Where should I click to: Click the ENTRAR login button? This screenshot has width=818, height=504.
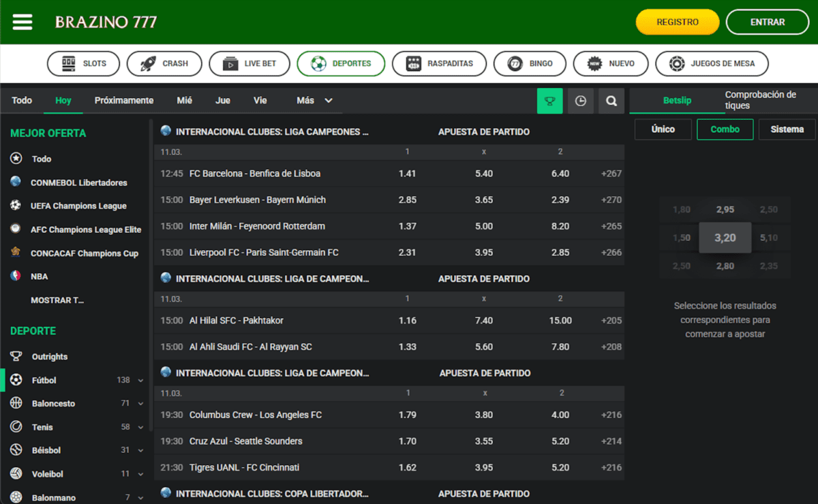pyautogui.click(x=767, y=22)
